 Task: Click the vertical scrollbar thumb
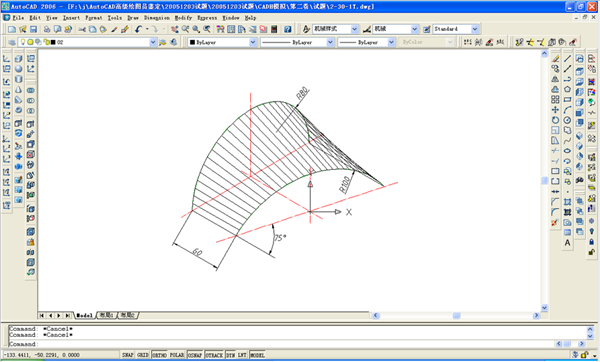click(x=544, y=181)
